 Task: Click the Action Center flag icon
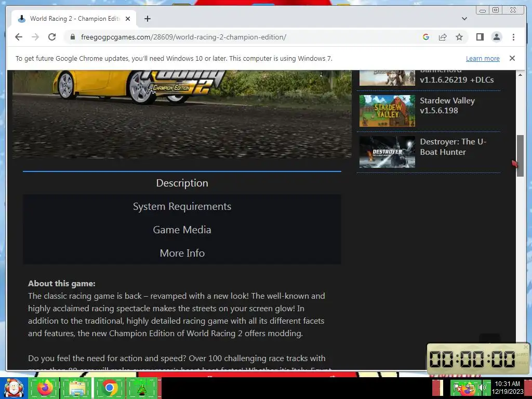[457, 388]
